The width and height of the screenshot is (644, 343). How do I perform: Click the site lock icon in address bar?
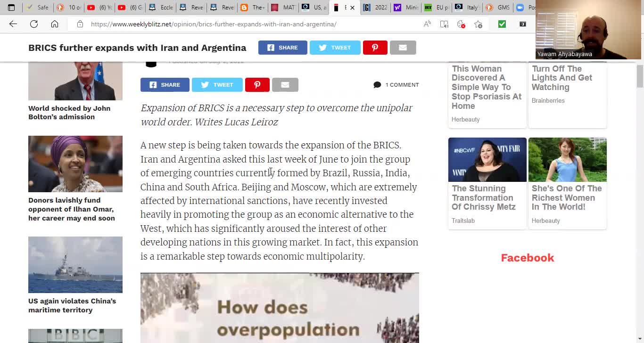[x=80, y=24]
